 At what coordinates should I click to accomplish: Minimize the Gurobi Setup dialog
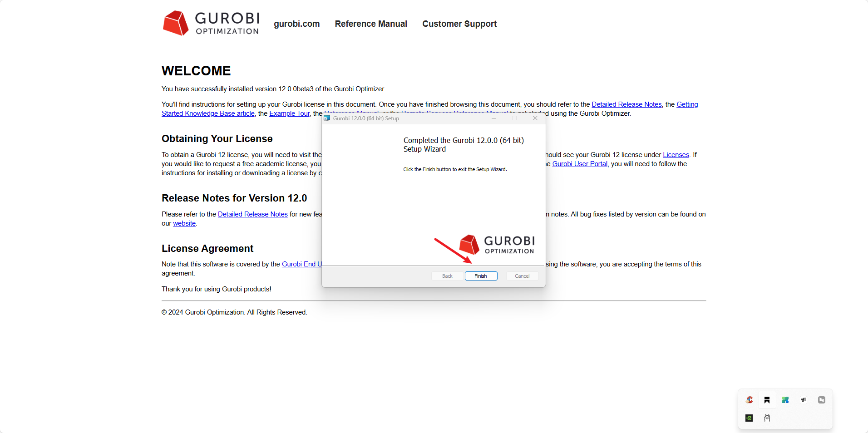coord(494,118)
